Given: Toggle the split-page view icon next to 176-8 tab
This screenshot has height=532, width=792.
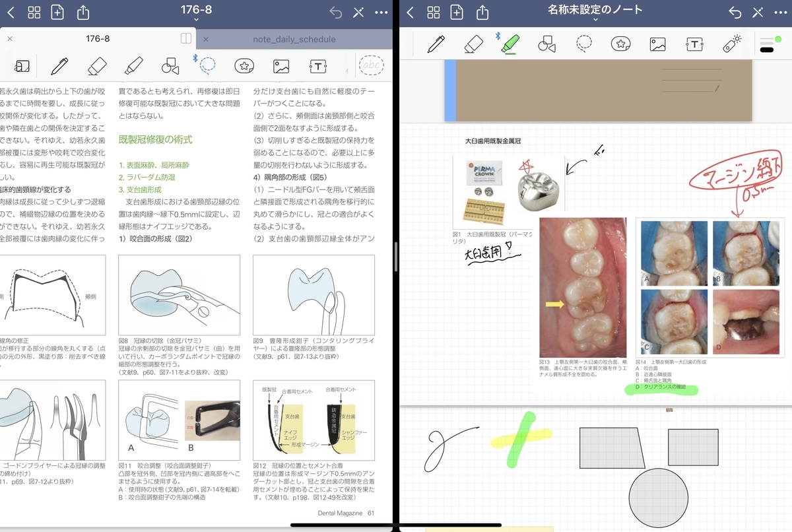Looking at the screenshot, I should click(x=187, y=39).
